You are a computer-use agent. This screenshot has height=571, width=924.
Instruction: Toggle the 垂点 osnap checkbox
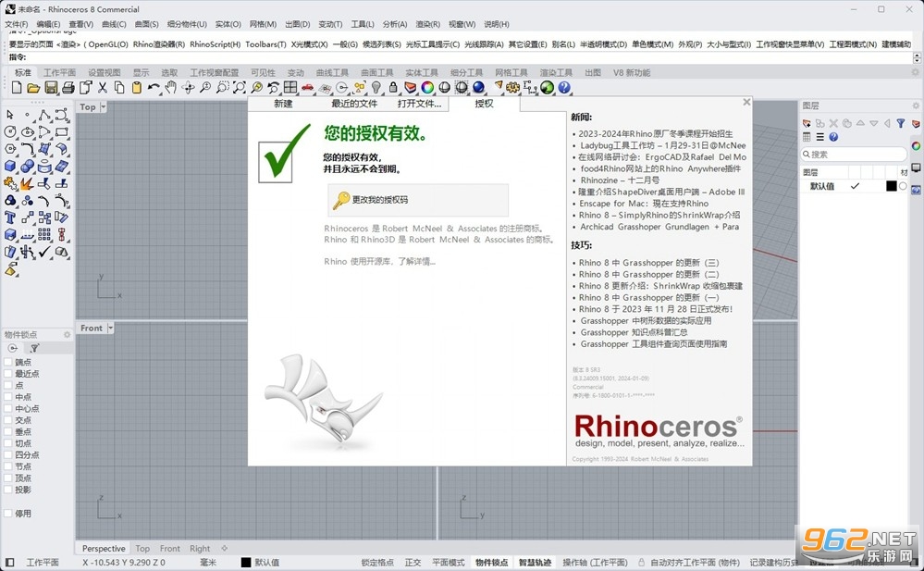click(x=8, y=432)
